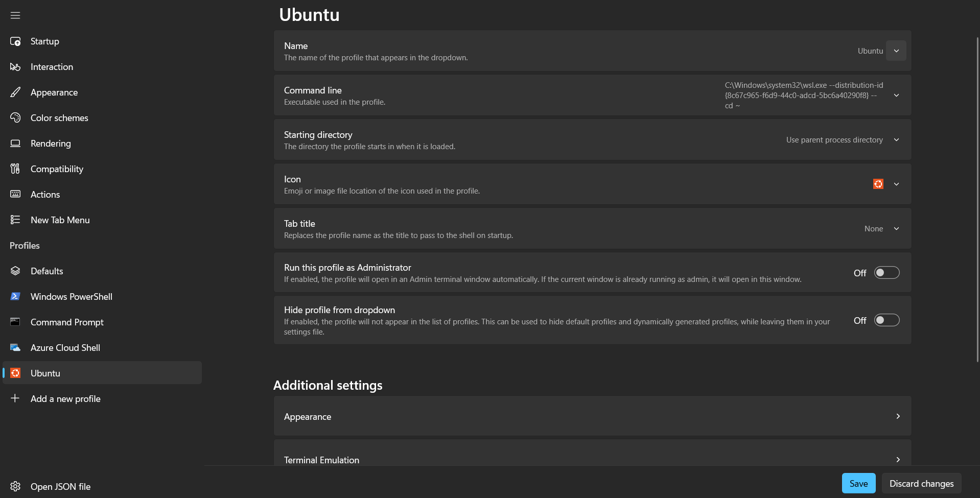Click the Compatibility tools icon

click(x=15, y=169)
